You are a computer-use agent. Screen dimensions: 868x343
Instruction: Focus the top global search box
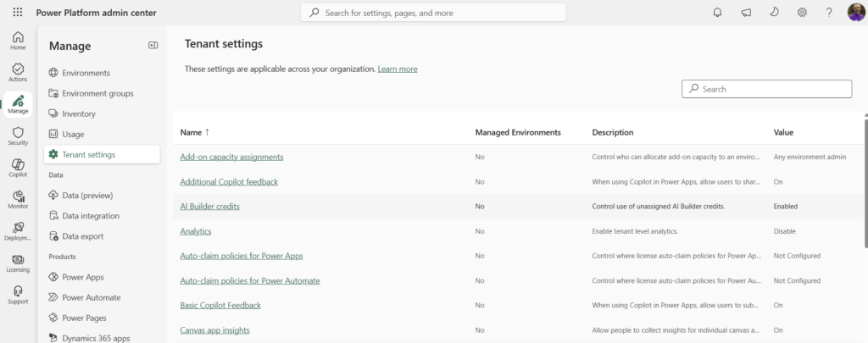pyautogui.click(x=433, y=12)
